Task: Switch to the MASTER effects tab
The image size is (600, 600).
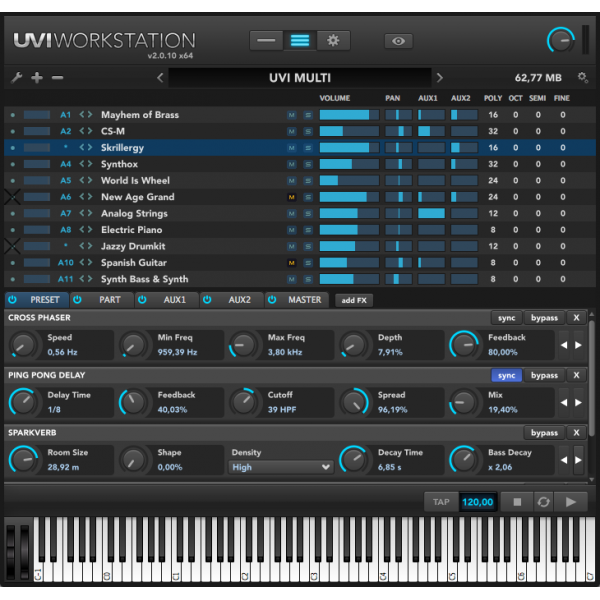Action: [x=297, y=300]
